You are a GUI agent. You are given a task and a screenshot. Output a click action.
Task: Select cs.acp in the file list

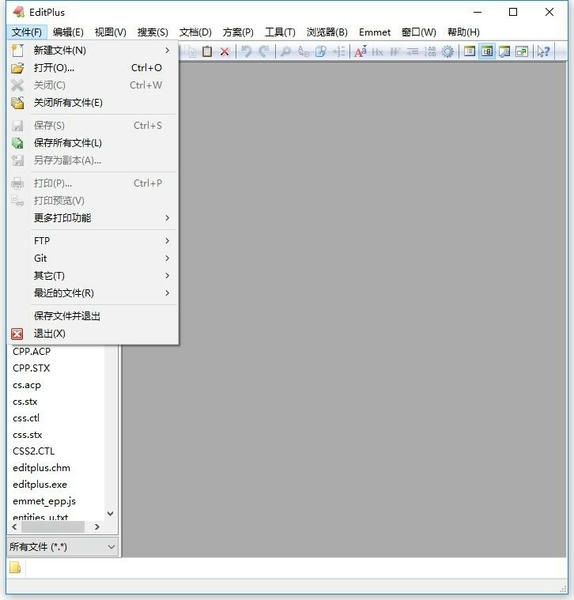pyautogui.click(x=27, y=385)
